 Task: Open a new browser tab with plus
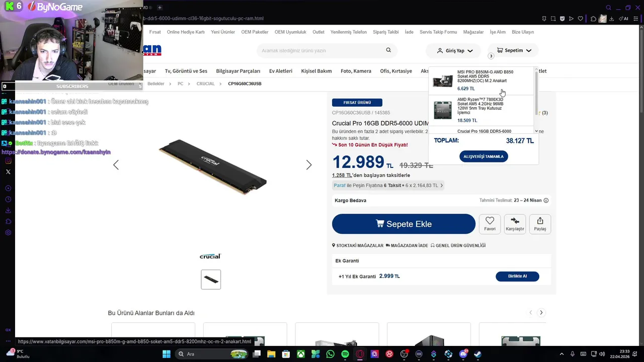tap(159, 8)
